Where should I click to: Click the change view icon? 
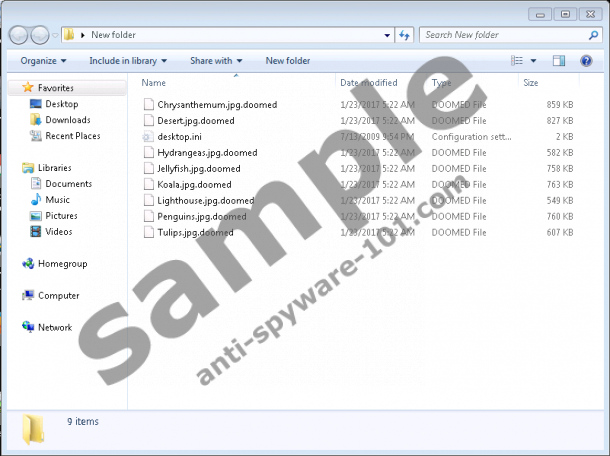coord(517,61)
